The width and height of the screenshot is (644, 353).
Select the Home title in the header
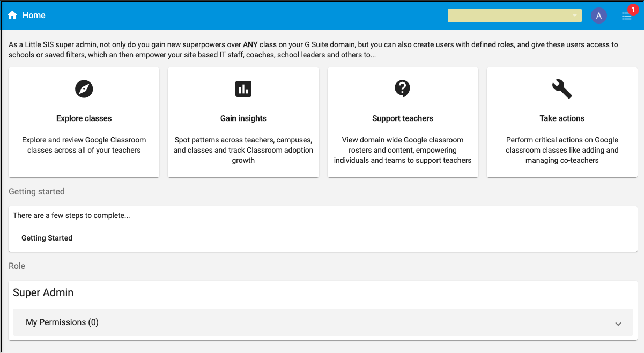[x=34, y=16]
